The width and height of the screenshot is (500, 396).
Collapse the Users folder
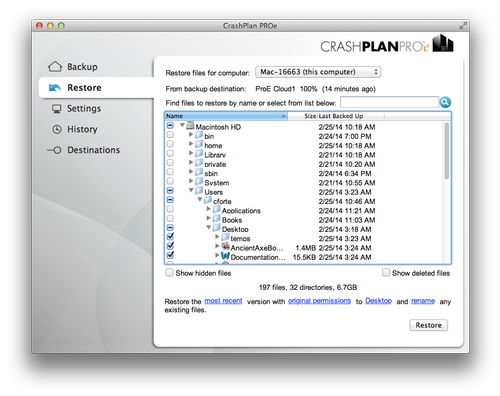191,190
